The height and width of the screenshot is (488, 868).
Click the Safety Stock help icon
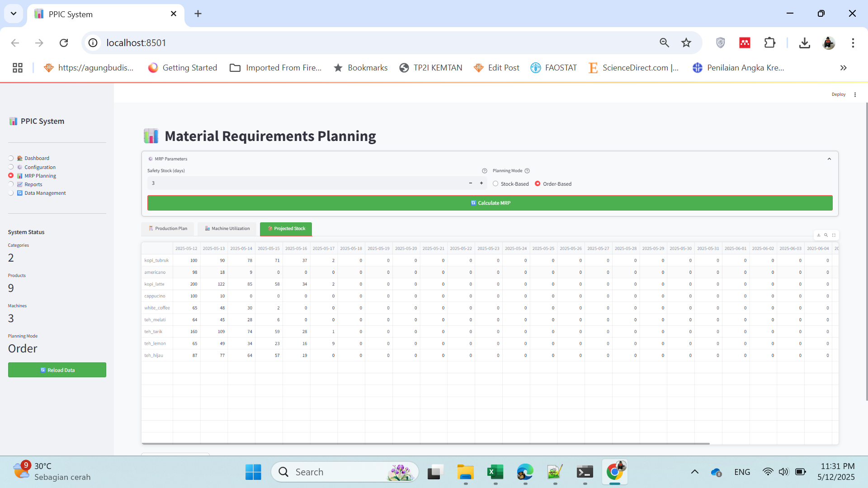coord(485,171)
